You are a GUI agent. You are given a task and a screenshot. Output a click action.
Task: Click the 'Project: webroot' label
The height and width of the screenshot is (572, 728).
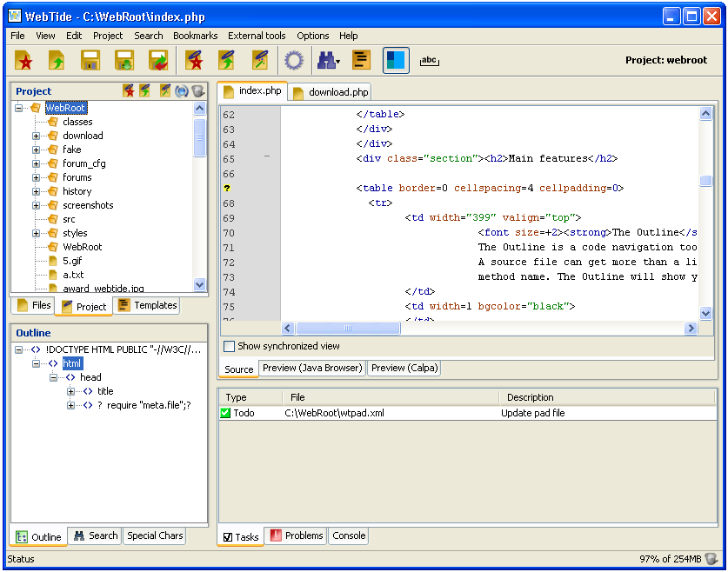pyautogui.click(x=665, y=60)
